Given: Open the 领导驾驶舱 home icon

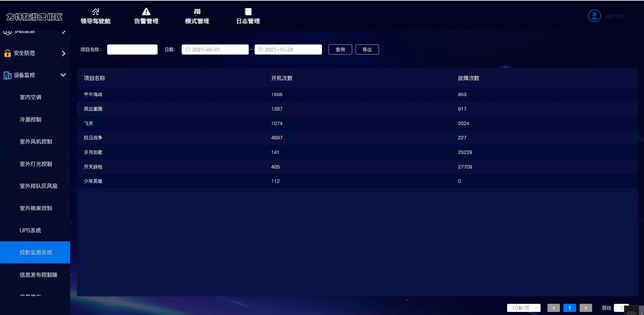Looking at the screenshot, I should point(96,12).
